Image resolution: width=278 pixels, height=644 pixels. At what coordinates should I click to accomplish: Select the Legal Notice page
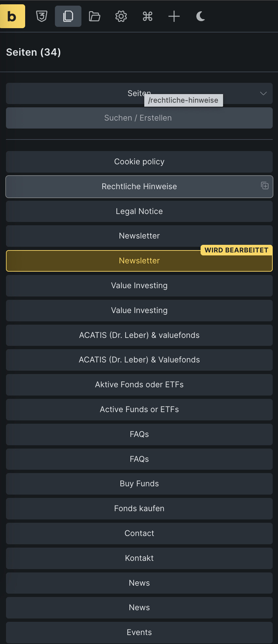click(139, 211)
